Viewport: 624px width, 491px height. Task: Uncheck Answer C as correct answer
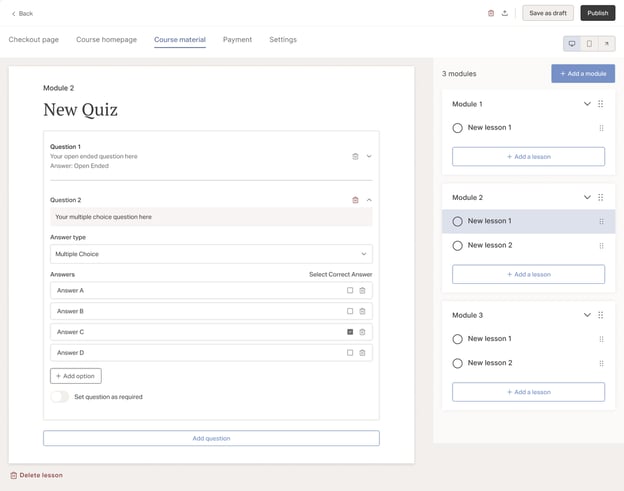point(350,332)
